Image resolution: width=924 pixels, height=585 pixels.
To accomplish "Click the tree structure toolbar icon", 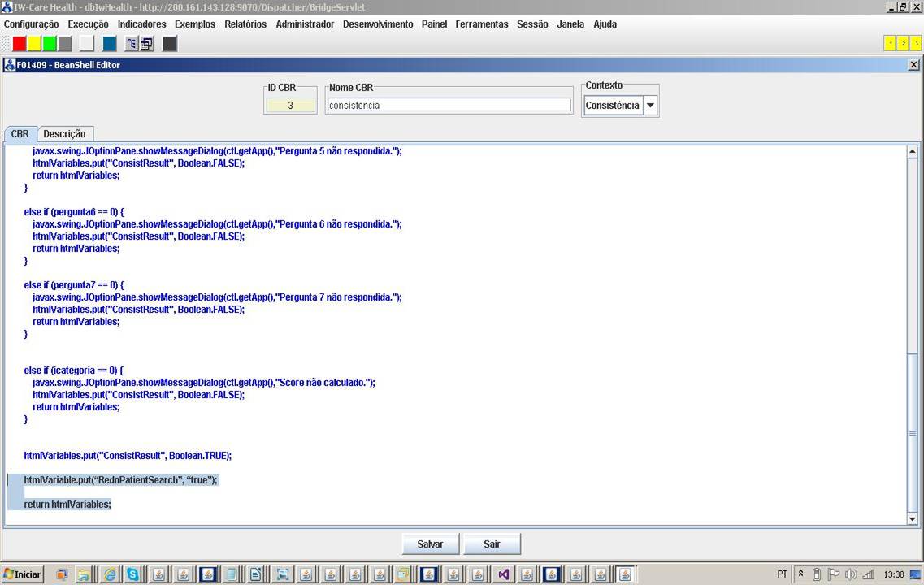I will coord(132,44).
